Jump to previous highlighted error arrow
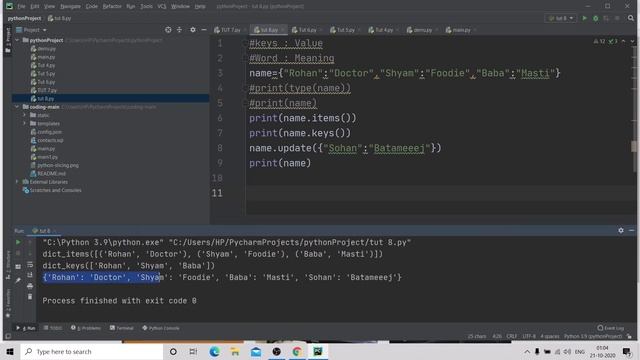The height and width of the screenshot is (360, 640). [623, 41]
